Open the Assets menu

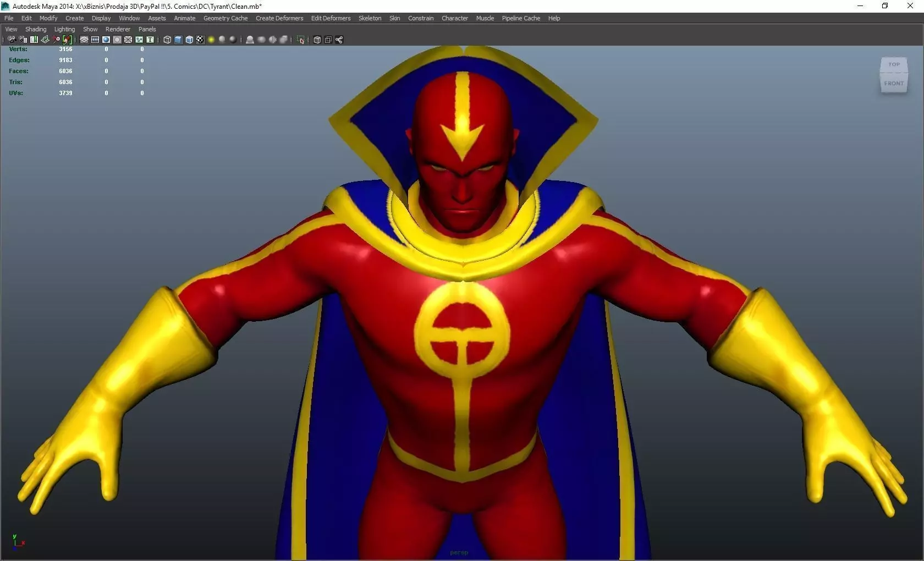pyautogui.click(x=157, y=18)
